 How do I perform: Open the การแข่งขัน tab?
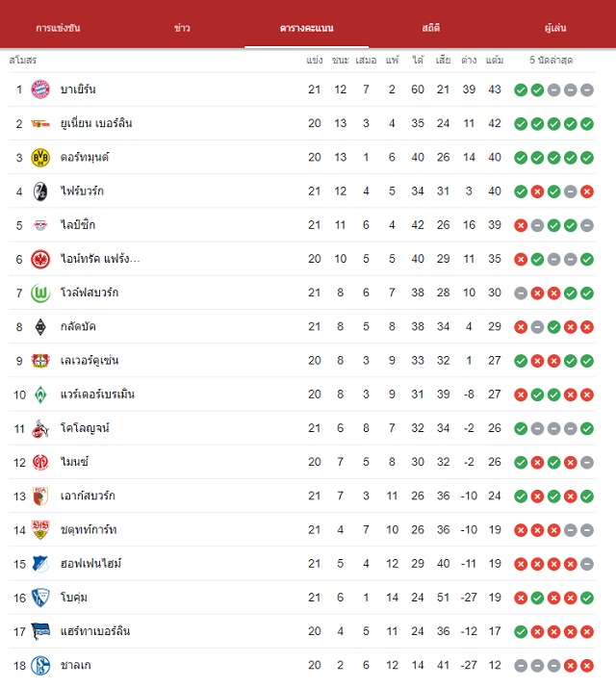pyautogui.click(x=58, y=28)
